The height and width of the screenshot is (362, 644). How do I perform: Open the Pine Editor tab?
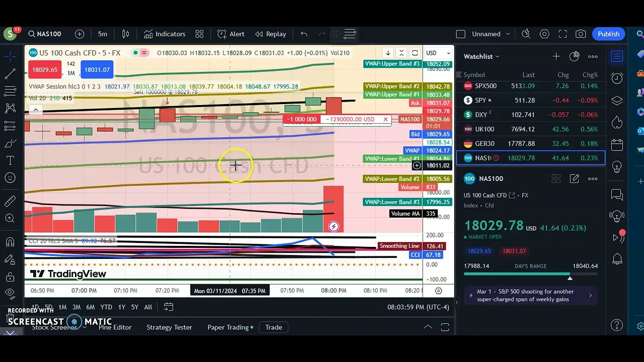click(x=115, y=327)
